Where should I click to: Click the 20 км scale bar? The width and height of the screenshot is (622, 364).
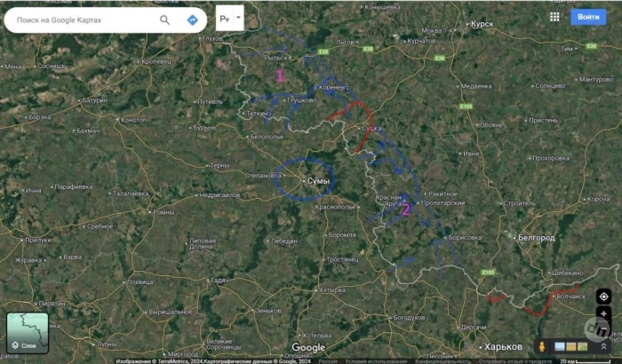click(585, 360)
